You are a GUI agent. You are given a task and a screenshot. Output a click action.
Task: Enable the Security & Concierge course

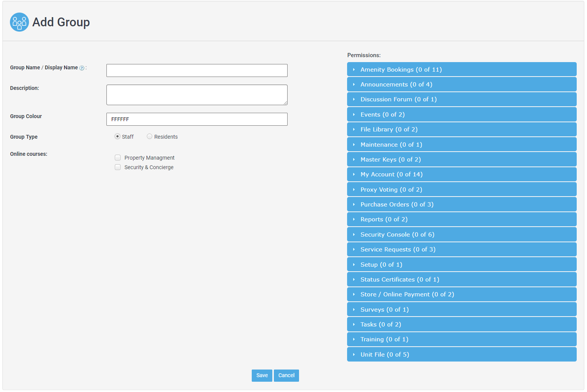tap(118, 167)
